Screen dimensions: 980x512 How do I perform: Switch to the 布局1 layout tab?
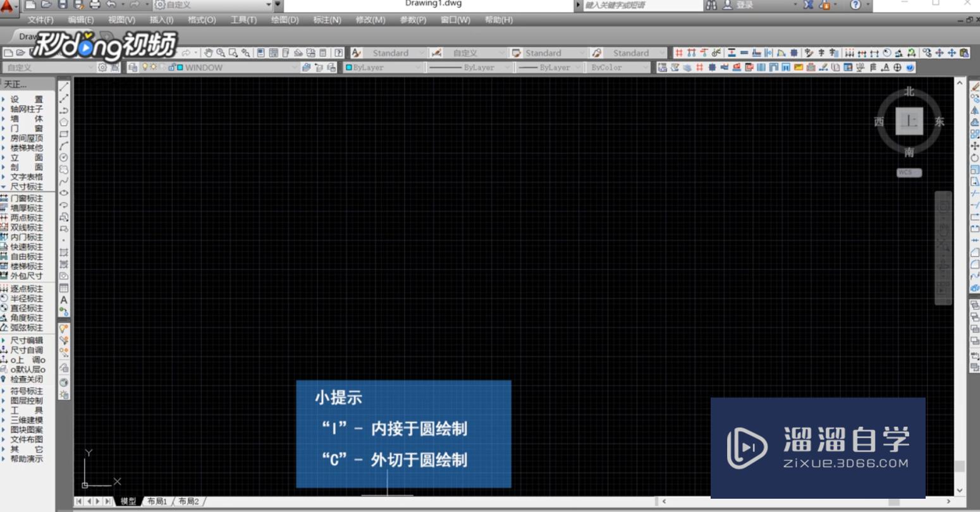157,501
